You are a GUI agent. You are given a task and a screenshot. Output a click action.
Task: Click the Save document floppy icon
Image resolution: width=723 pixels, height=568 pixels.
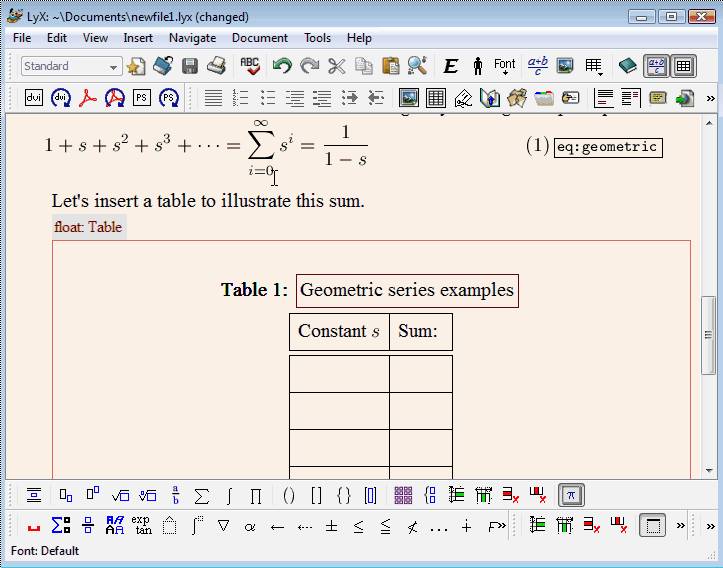click(x=190, y=66)
